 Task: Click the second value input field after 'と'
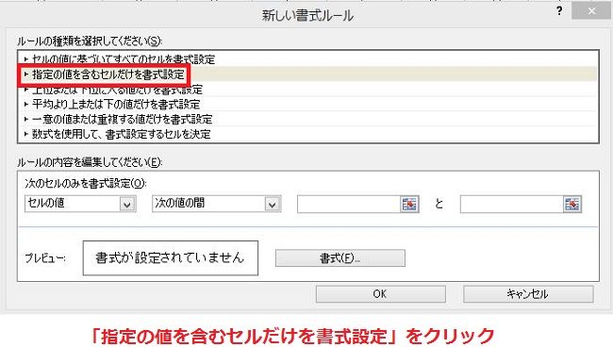[x=511, y=204]
